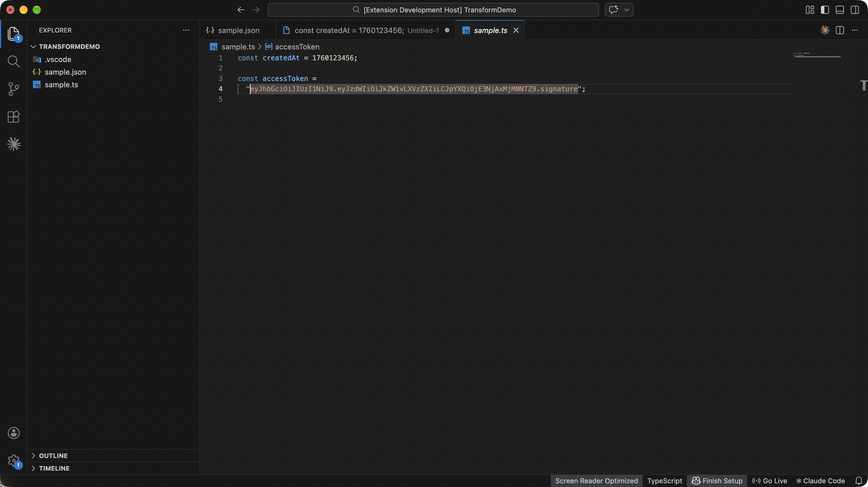868x487 pixels.
Task: Open the Extensions view
Action: pyautogui.click(x=14, y=117)
